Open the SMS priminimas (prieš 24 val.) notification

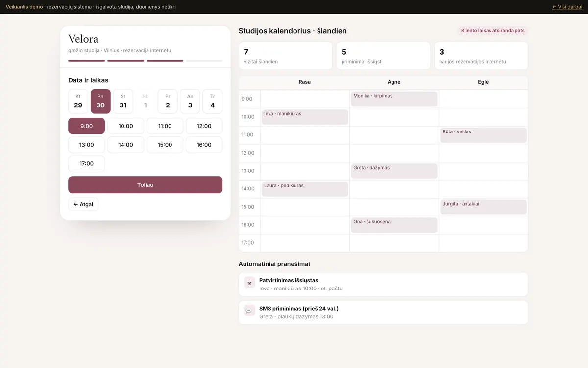pyautogui.click(x=383, y=313)
